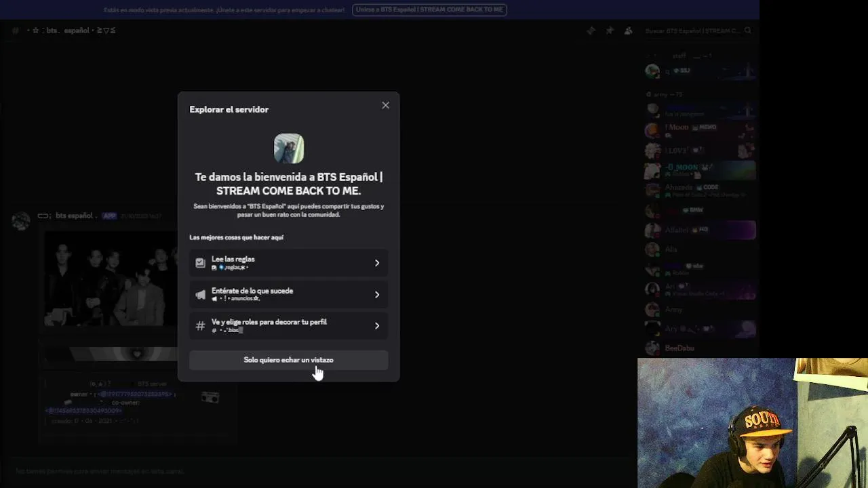Toggle the member list icon in header

pos(629,30)
